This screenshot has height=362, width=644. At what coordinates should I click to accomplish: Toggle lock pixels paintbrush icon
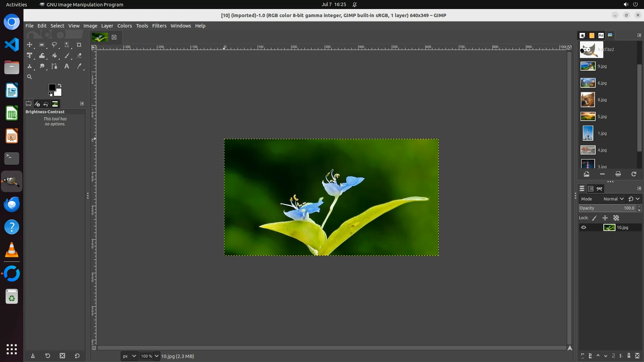click(594, 218)
